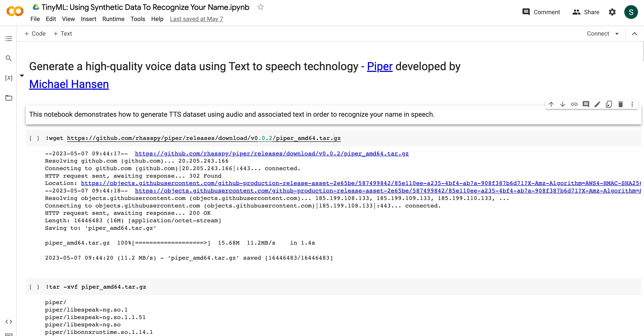Click output line 'Length: 16446483 (16M)'
The height and width of the screenshot is (336, 644).
133,220
